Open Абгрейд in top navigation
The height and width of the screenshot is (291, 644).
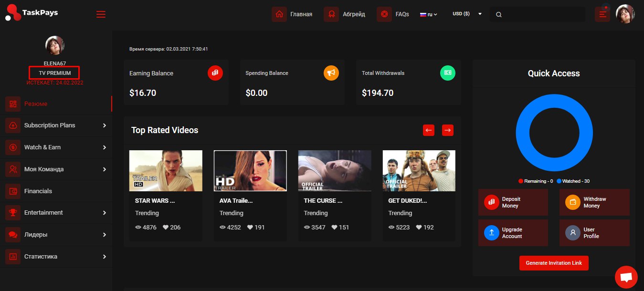(x=354, y=14)
